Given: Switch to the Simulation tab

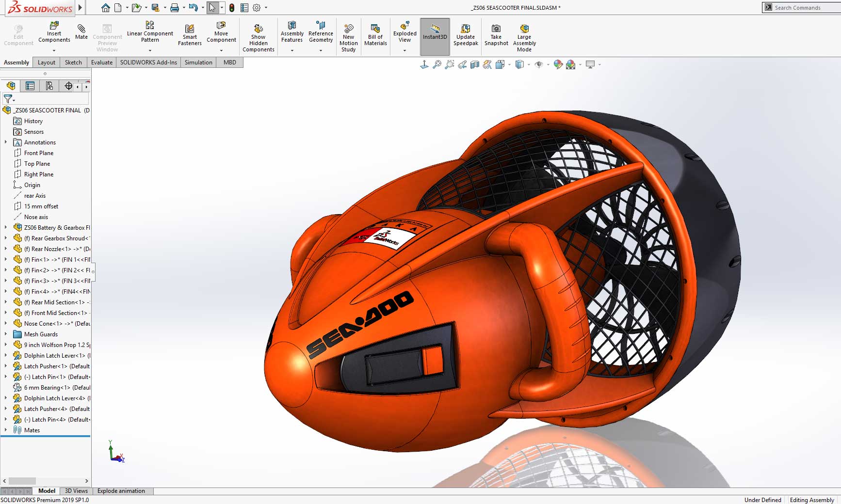Looking at the screenshot, I should point(198,62).
